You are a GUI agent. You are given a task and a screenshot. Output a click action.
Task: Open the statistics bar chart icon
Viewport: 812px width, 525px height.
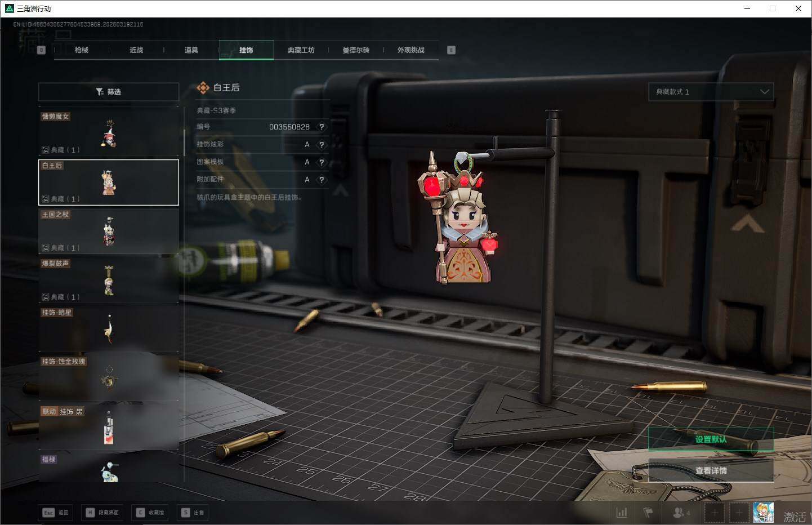(x=622, y=513)
